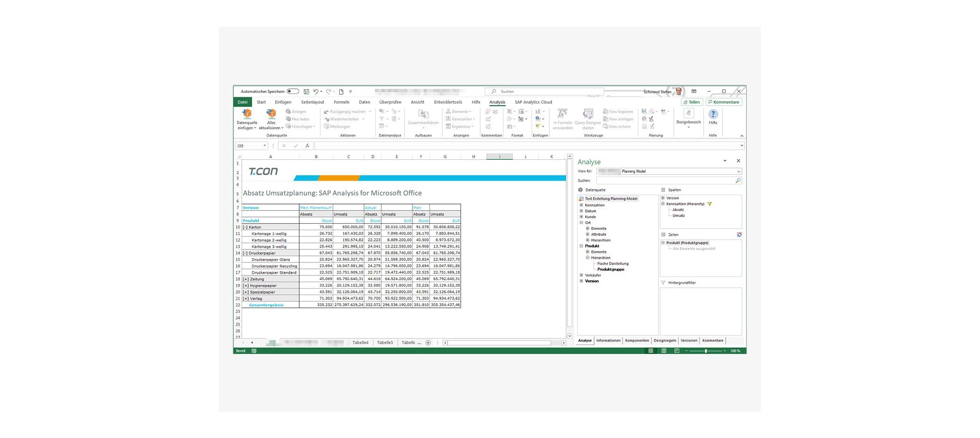980x438 pixels.
Task: Switch to the page layout view icon in the status bar
Action: [x=664, y=351]
